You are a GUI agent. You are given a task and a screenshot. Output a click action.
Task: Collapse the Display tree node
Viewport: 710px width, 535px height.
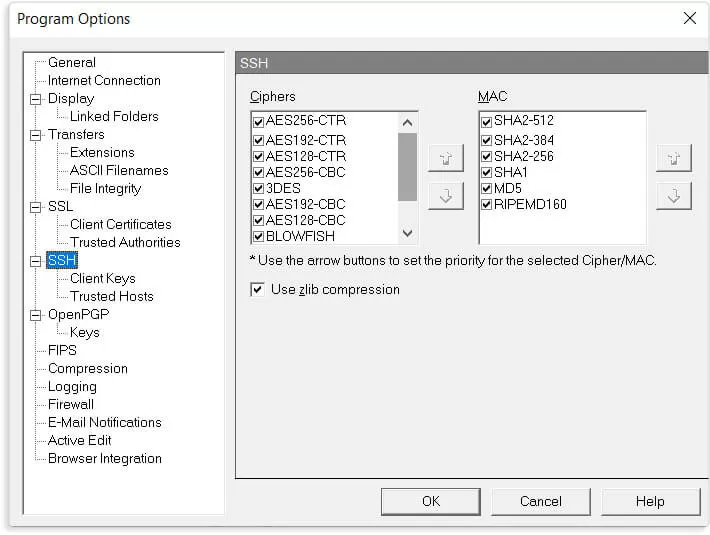[37, 99]
